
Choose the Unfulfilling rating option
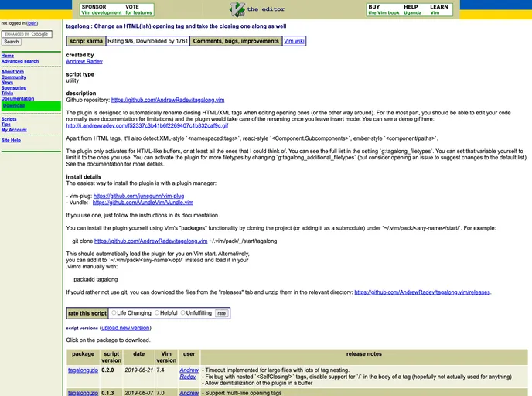tap(184, 313)
